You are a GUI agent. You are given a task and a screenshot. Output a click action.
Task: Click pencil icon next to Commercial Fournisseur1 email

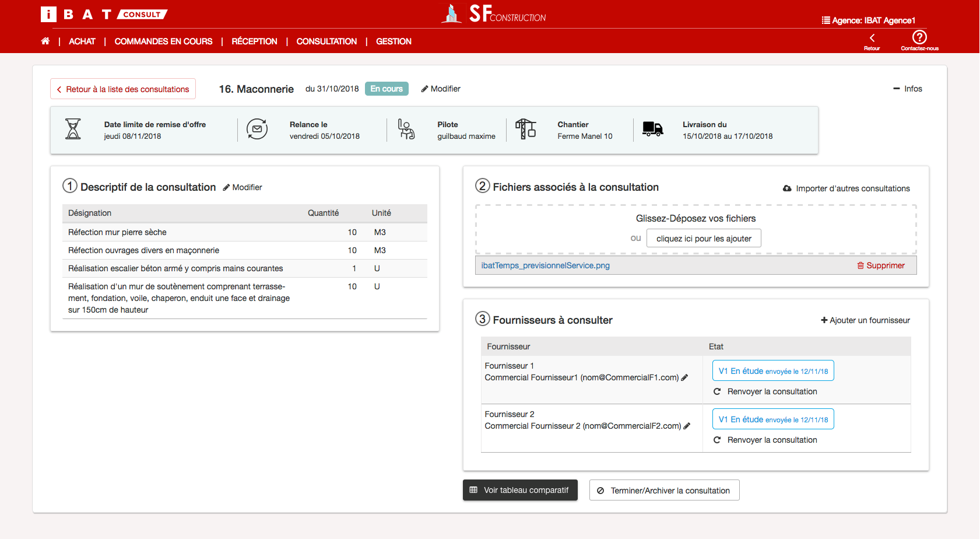coord(685,377)
